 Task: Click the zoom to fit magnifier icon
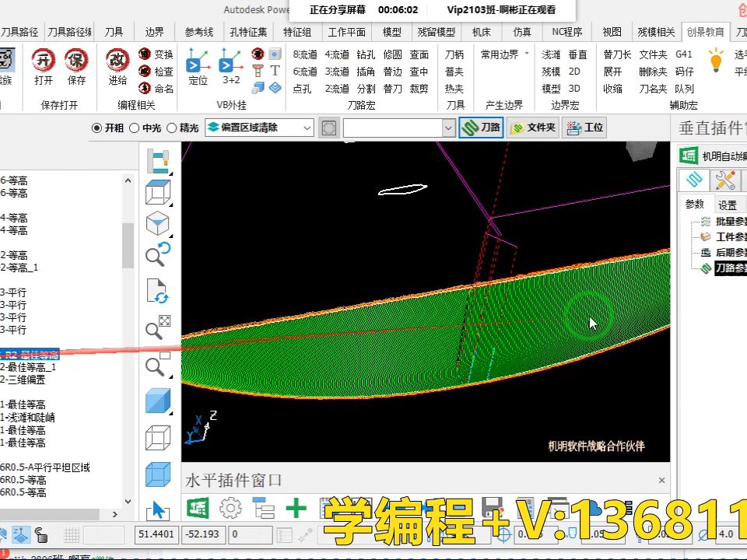[158, 327]
